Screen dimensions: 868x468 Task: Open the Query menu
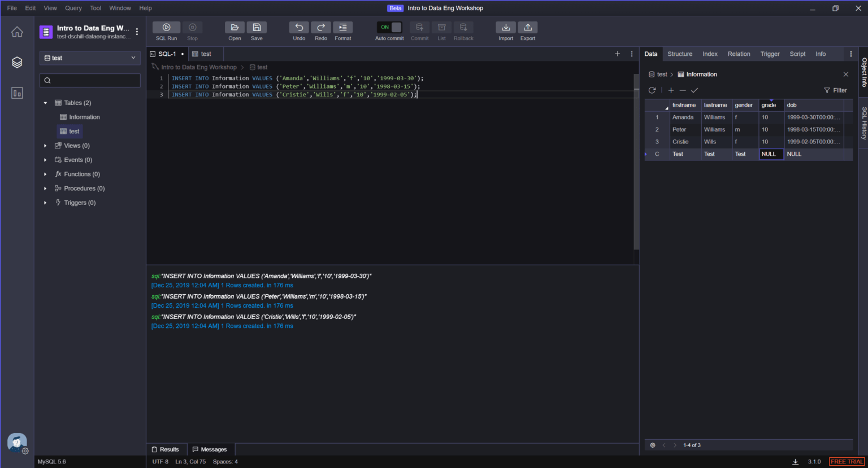[73, 7]
